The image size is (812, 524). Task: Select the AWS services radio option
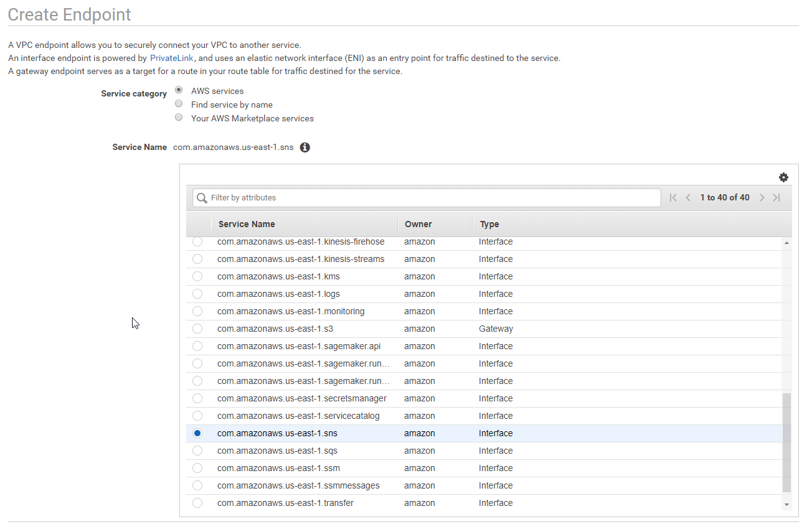point(179,90)
